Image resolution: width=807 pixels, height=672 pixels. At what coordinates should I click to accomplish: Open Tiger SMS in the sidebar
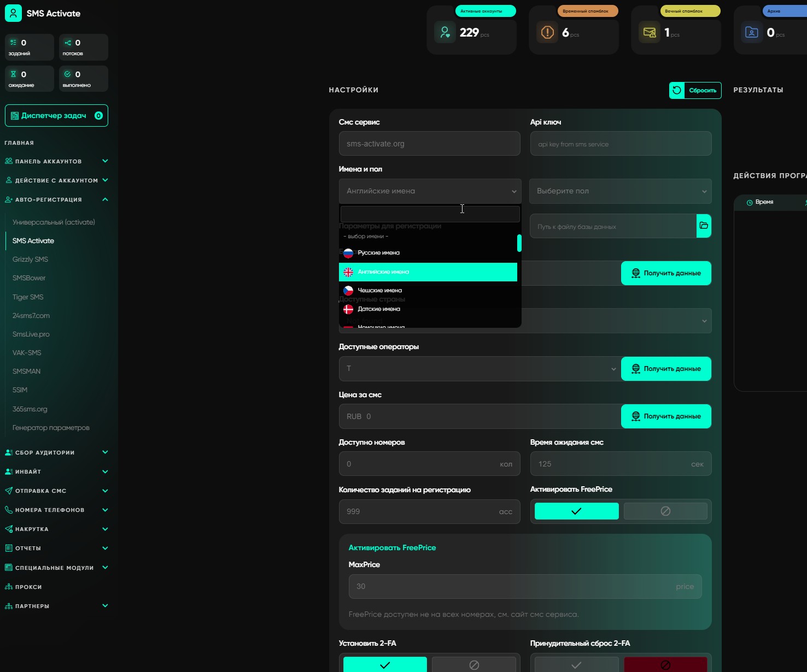tap(28, 297)
